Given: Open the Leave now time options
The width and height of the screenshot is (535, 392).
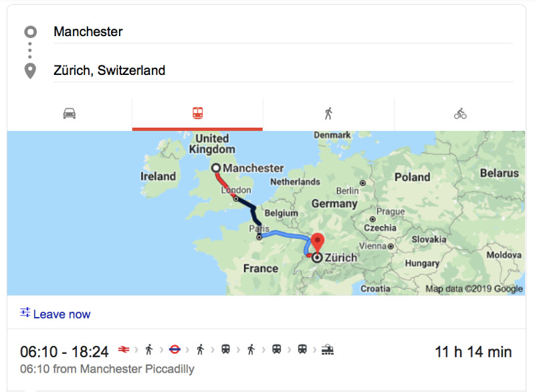Looking at the screenshot, I should click(62, 314).
